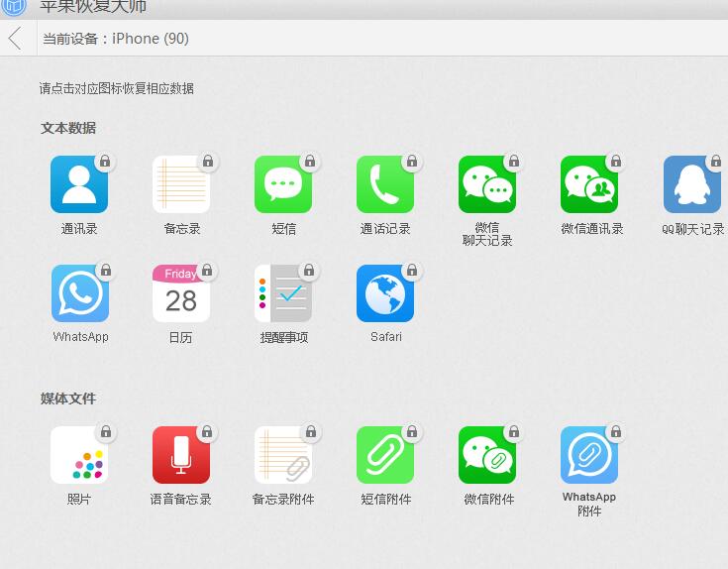The width and height of the screenshot is (728, 569).
Task: Click the 通话记录 label text
Action: [x=385, y=229]
